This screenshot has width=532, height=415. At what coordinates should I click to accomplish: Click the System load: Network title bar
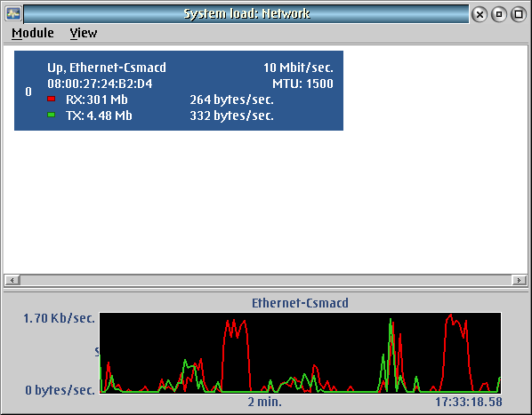coord(246,14)
